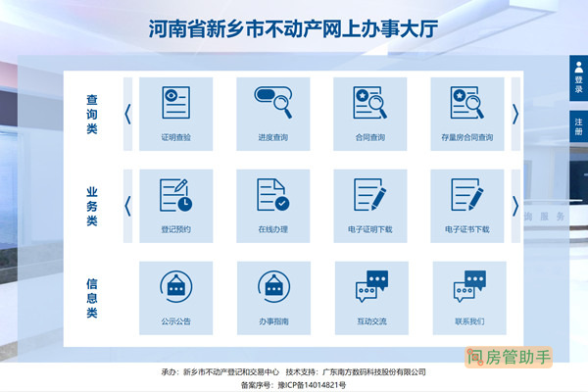Open the 进度查询 progress query tile
588x392 pixels.
273,114
